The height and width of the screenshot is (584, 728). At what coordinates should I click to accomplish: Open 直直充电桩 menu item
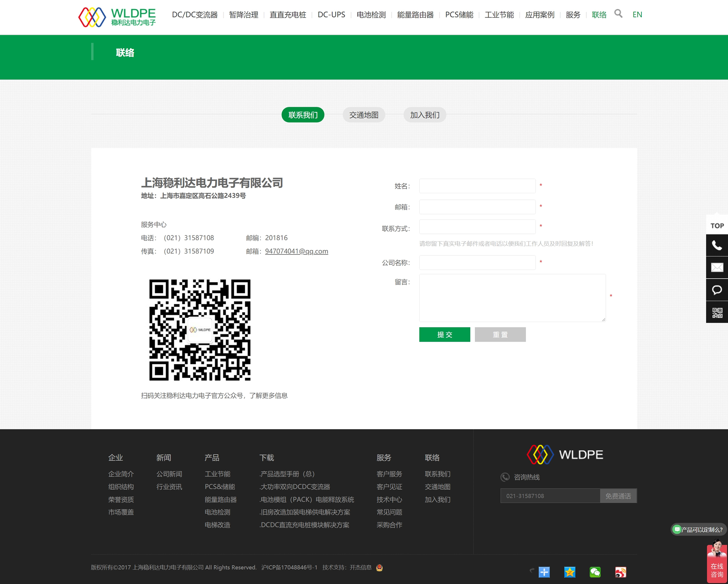288,15
